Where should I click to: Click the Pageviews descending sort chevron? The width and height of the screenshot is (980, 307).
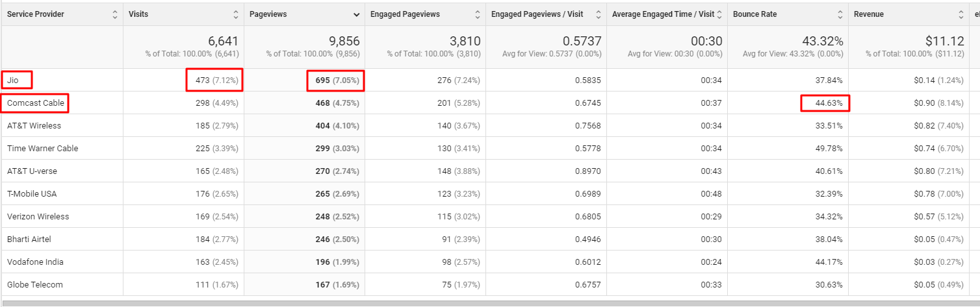pyautogui.click(x=356, y=14)
